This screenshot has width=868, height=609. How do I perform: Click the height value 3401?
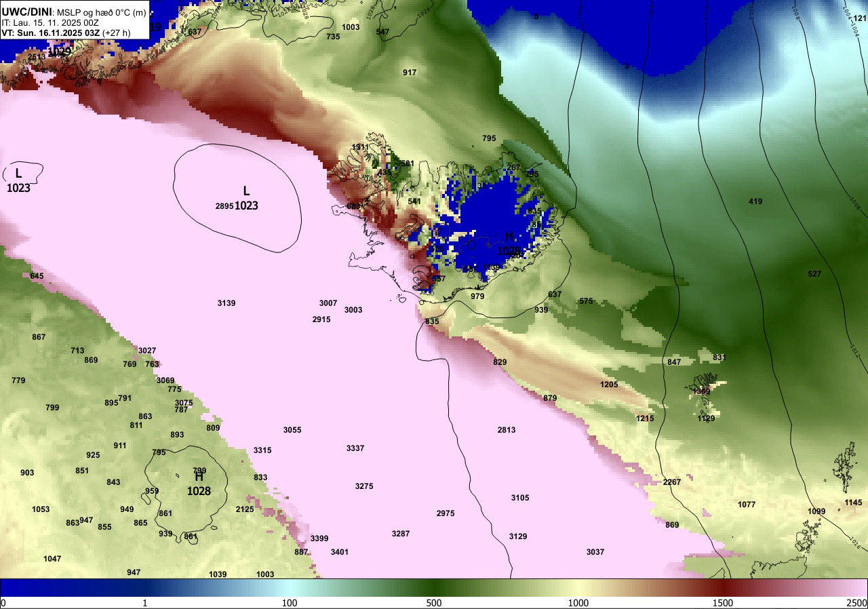(x=340, y=552)
